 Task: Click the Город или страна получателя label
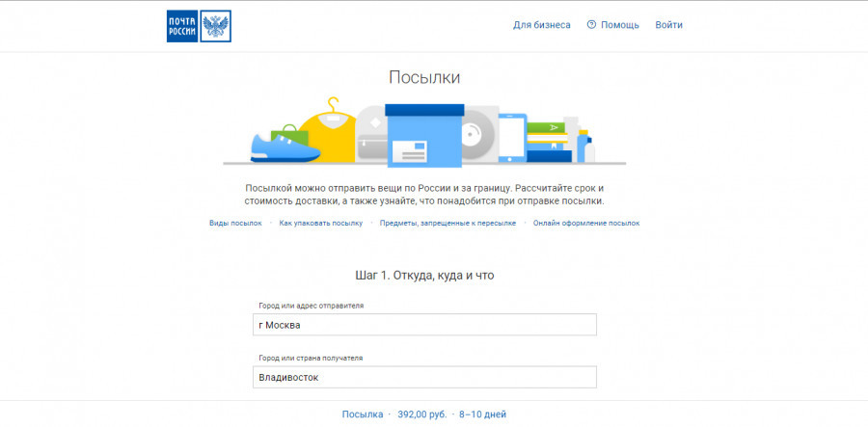click(x=311, y=358)
